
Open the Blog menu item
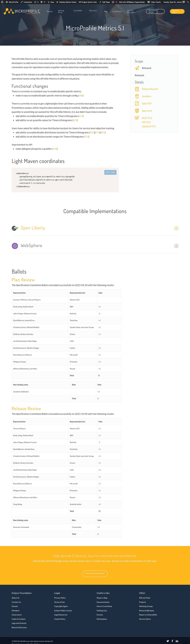point(106,11)
